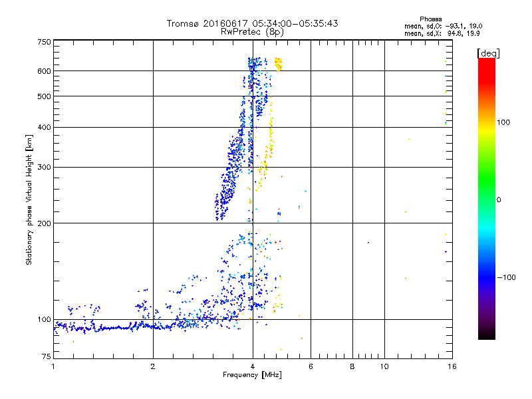The height and width of the screenshot is (399, 532).
Task: Click the black bottom of the phase colorbar
Action: 487,334
